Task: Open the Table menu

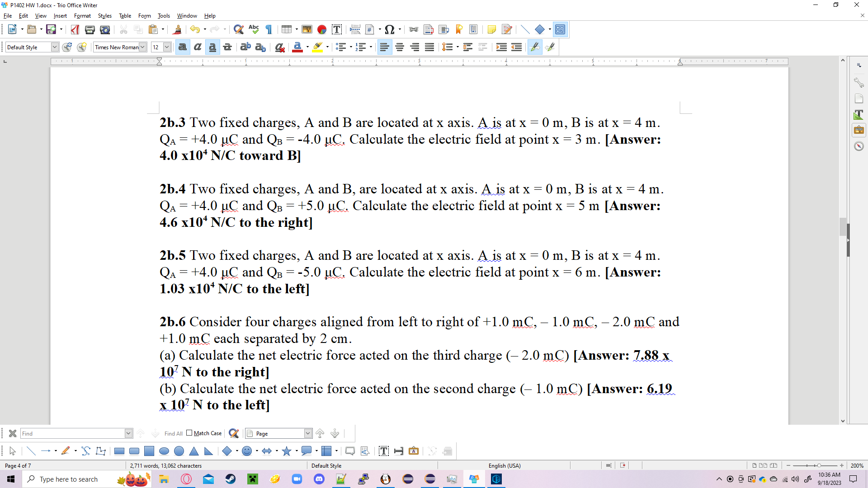Action: [x=125, y=16]
